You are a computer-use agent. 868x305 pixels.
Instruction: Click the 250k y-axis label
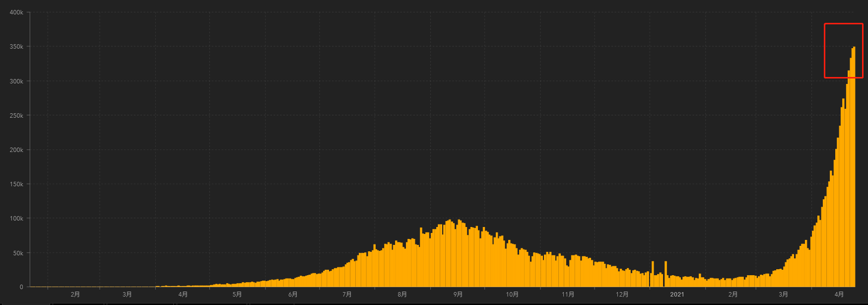tap(16, 115)
